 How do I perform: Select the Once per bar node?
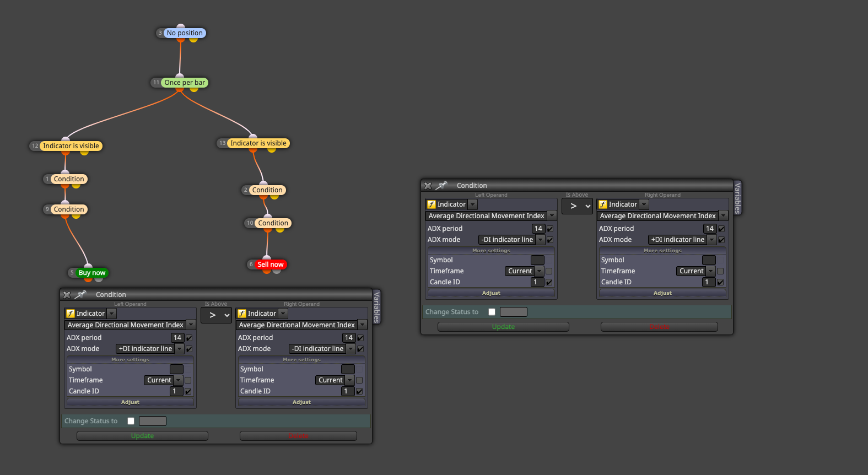click(x=185, y=83)
